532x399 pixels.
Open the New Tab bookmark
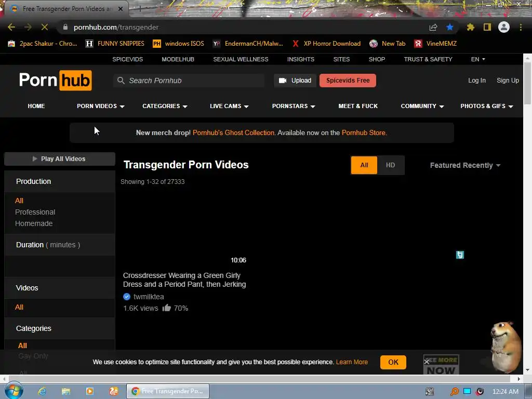[388, 44]
